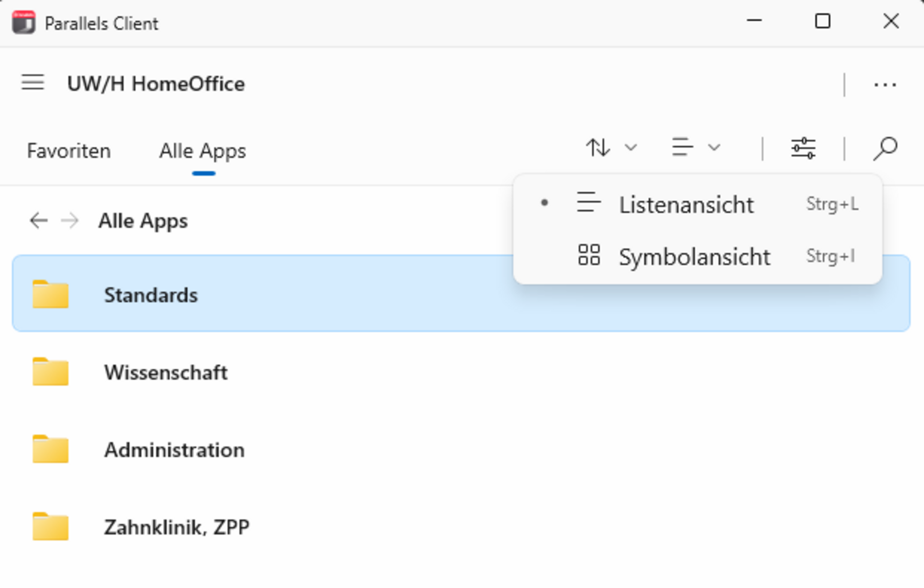Image resolution: width=924 pixels, height=588 pixels.
Task: Click the list view mode icon in toolbar
Action: (682, 147)
